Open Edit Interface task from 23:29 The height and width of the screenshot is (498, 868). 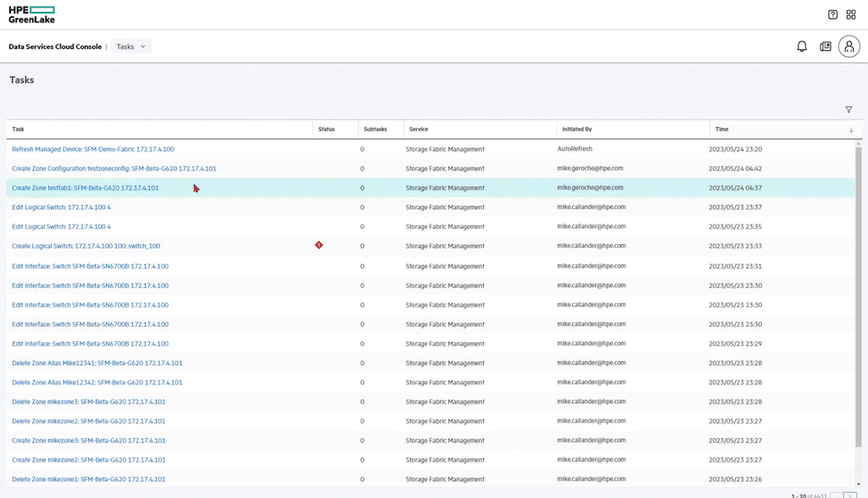pos(90,344)
